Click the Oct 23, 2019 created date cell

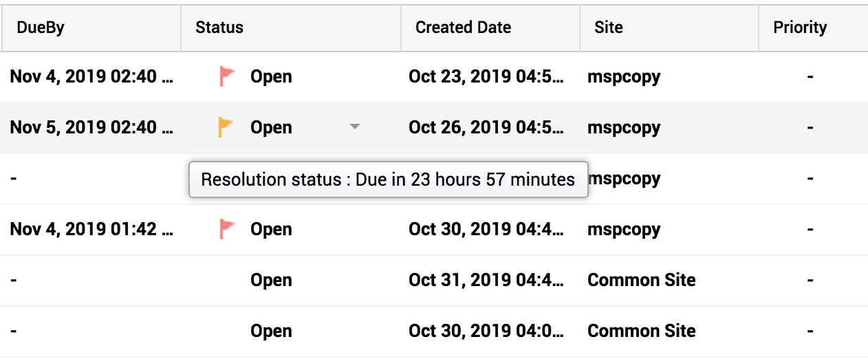486,76
